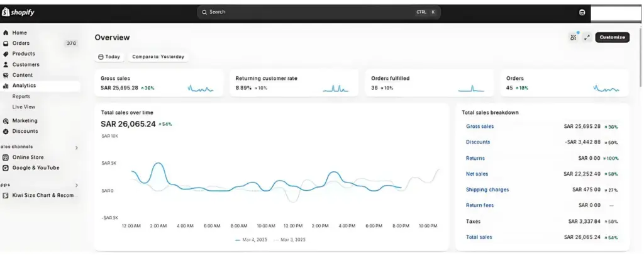Click the Customers person icon
This screenshot has width=644, height=255.
tap(6, 65)
